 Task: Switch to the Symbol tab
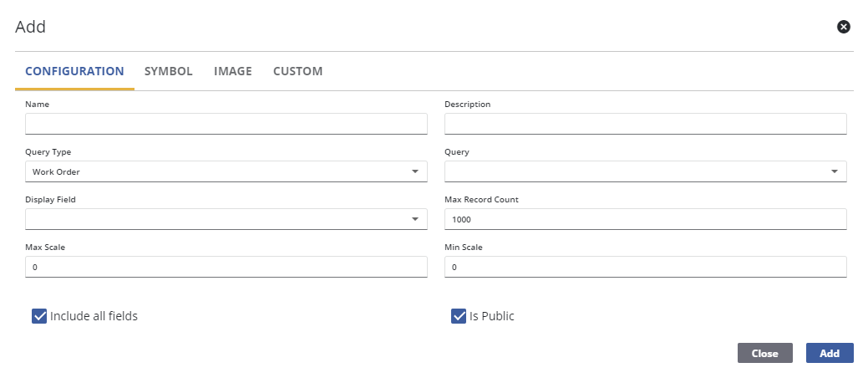coord(168,71)
